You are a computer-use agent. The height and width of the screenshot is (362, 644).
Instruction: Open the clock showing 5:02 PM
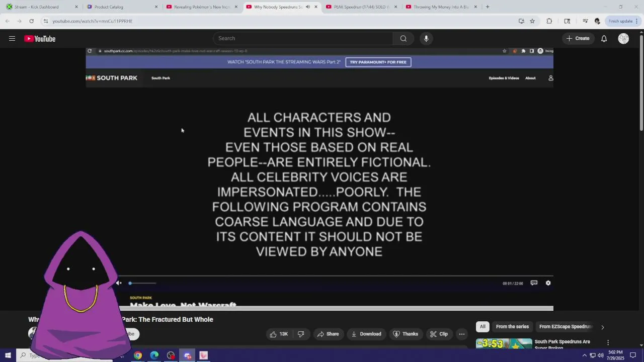[x=615, y=355]
